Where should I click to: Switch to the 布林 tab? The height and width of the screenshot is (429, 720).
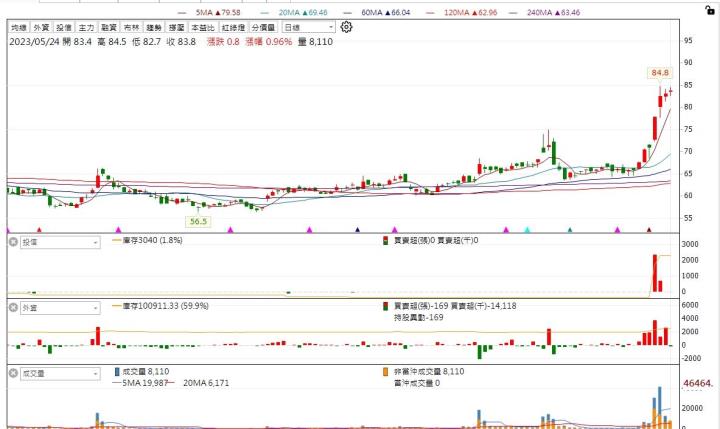click(x=131, y=28)
